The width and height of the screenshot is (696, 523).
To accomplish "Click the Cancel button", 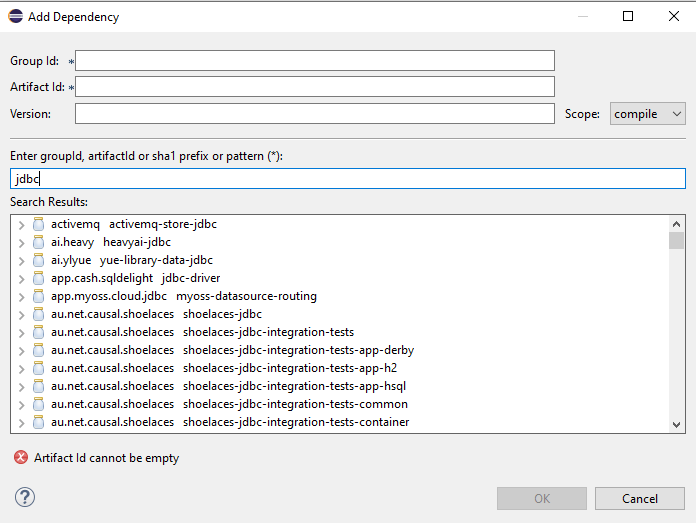I will (x=640, y=499).
